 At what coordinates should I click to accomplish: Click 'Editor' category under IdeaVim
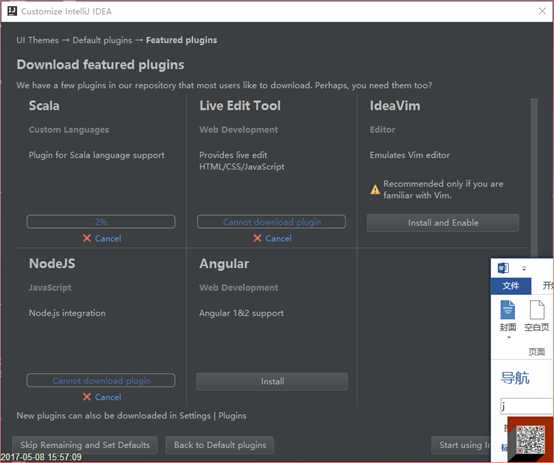click(382, 130)
